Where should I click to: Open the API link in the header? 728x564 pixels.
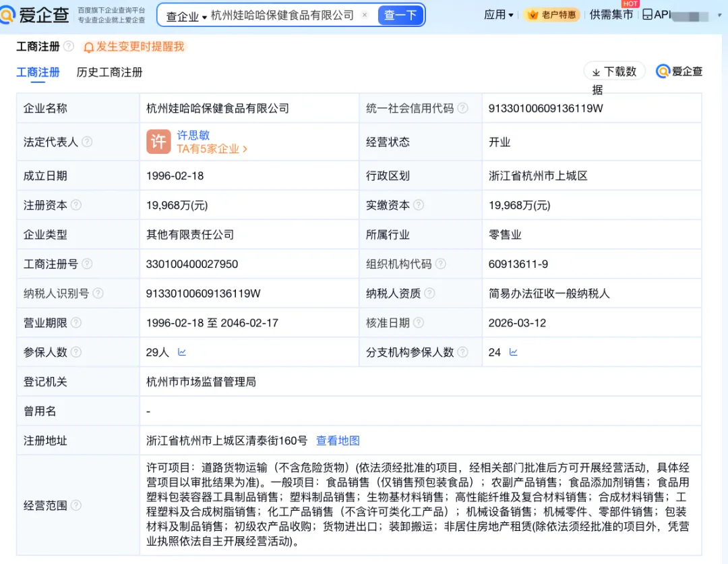pyautogui.click(x=657, y=15)
